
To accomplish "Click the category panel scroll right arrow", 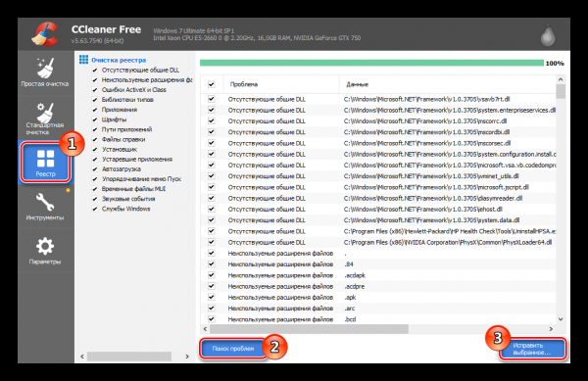I will point(187,357).
